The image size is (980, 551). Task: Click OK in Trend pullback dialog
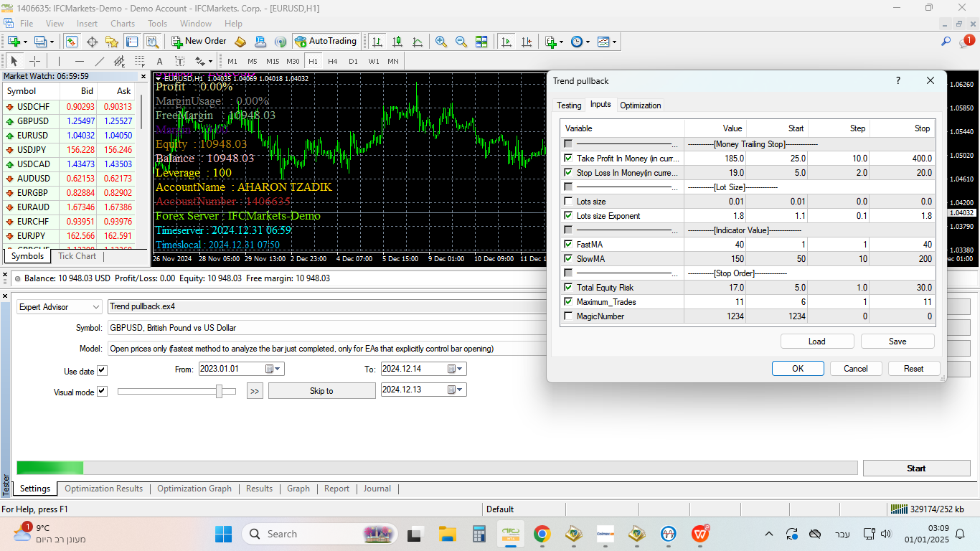(x=798, y=369)
